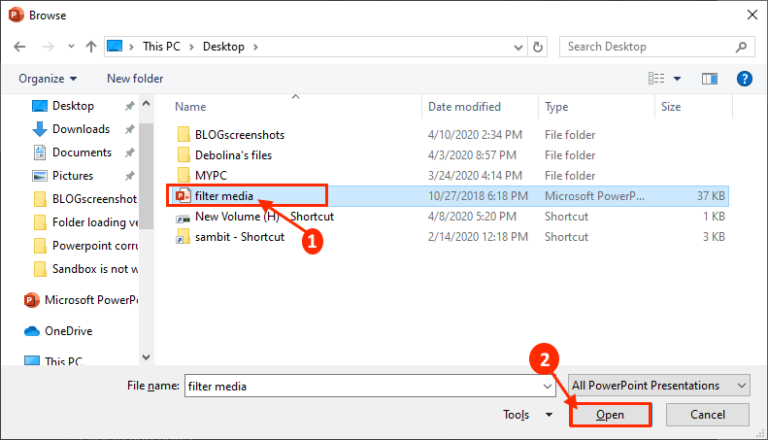Sort by the Type column header
The height and width of the screenshot is (440, 768).
(x=556, y=107)
